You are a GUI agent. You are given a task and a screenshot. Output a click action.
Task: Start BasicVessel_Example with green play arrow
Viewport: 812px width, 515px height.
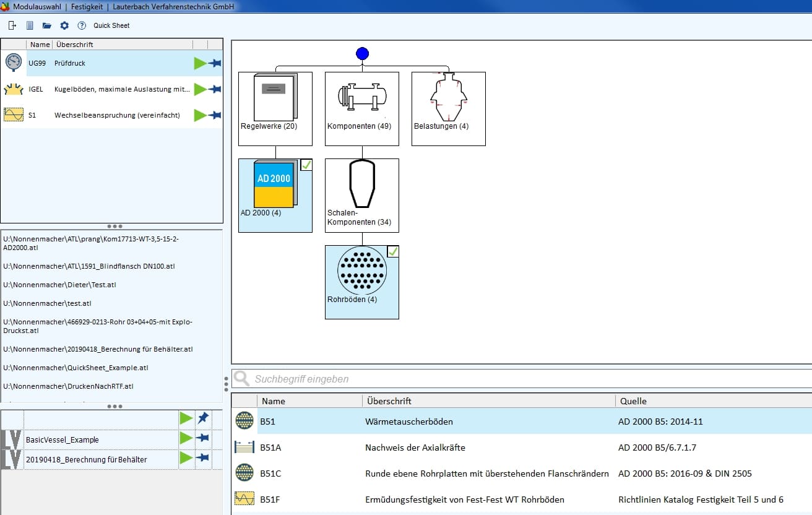click(186, 439)
